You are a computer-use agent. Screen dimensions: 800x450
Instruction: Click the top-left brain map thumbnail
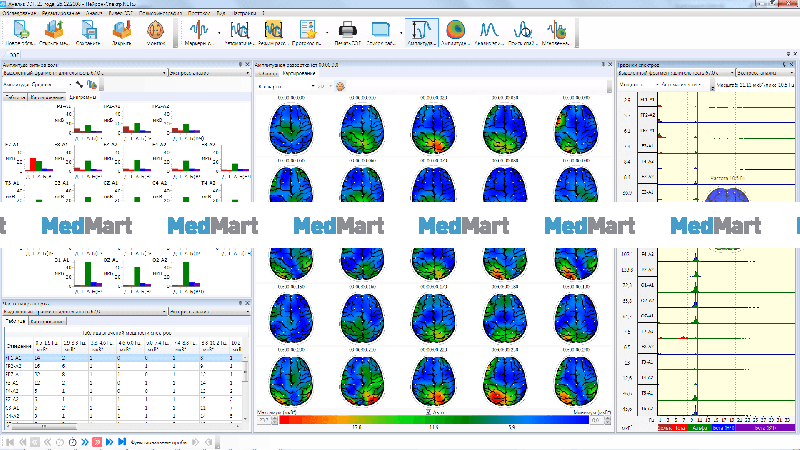click(x=291, y=128)
